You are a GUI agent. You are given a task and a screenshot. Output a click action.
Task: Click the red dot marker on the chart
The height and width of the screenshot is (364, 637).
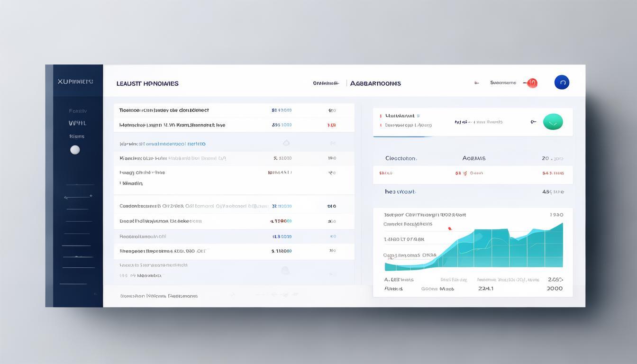pyautogui.click(x=449, y=229)
